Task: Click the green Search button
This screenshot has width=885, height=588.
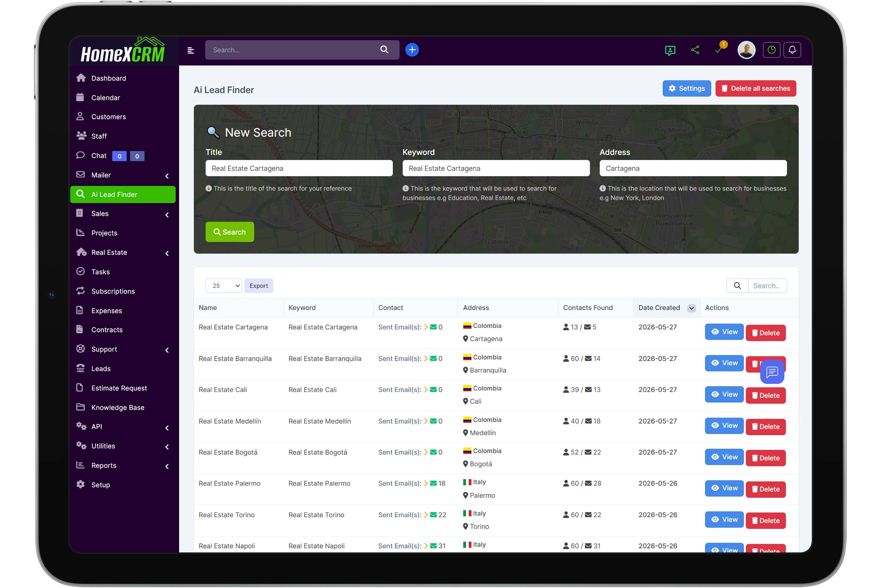Action: coord(230,232)
